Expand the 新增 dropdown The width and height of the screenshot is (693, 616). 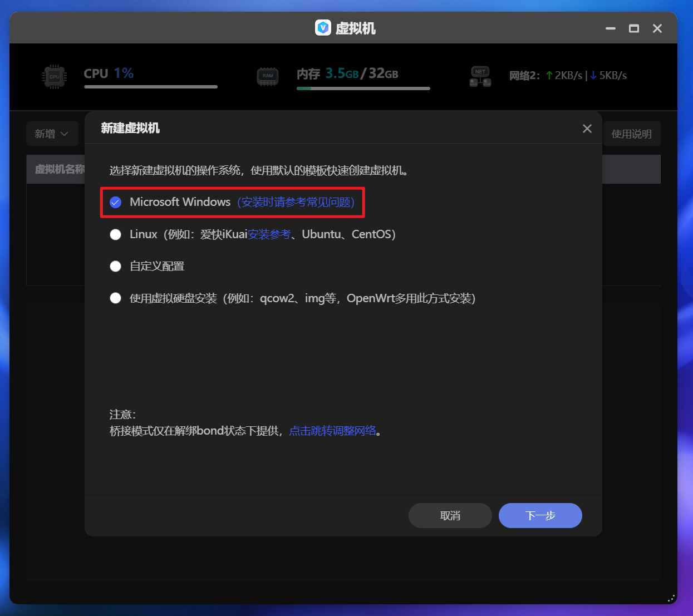[x=52, y=134]
